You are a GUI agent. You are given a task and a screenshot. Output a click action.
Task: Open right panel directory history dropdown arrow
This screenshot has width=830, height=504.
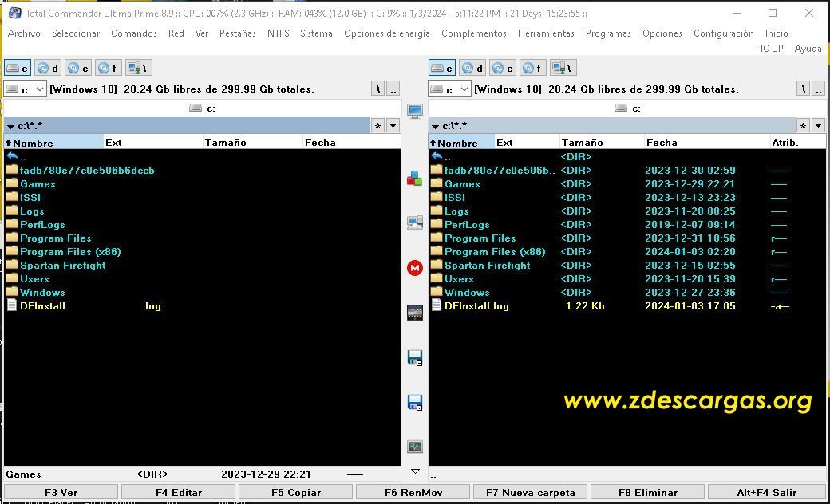tap(818, 125)
